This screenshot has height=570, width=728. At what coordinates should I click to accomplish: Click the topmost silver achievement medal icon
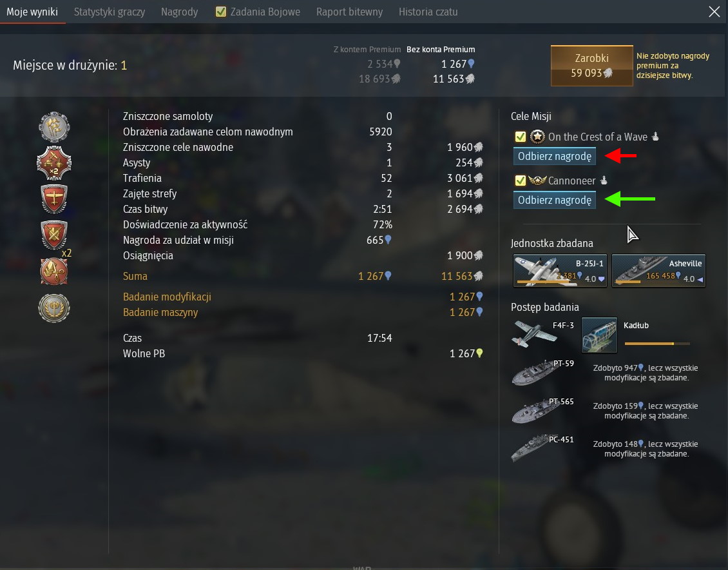click(x=54, y=127)
